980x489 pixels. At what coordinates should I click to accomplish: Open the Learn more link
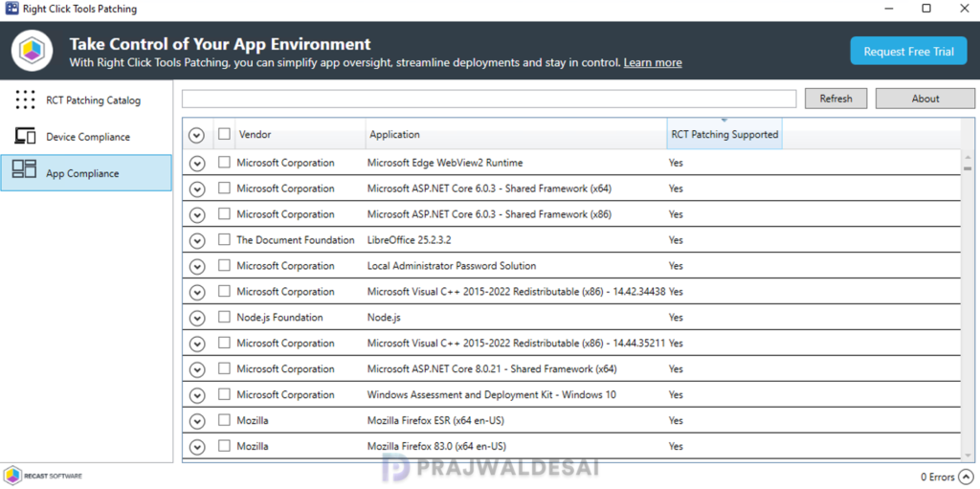[x=653, y=62]
